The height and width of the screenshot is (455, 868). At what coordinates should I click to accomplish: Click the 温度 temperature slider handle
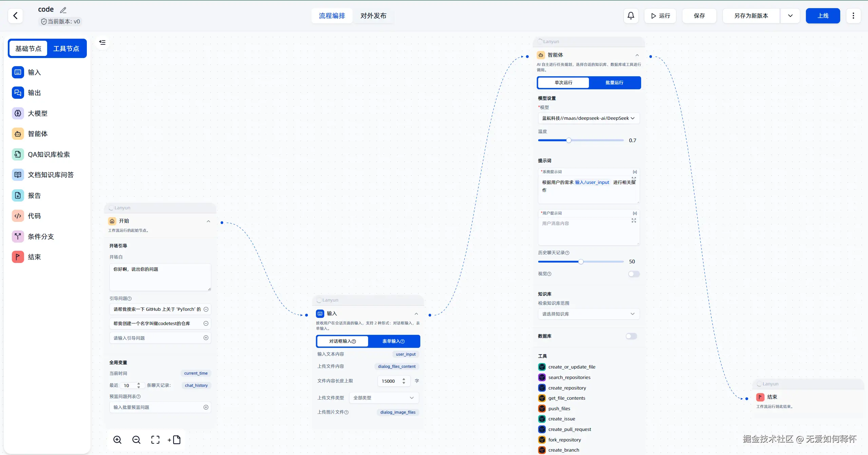point(569,140)
